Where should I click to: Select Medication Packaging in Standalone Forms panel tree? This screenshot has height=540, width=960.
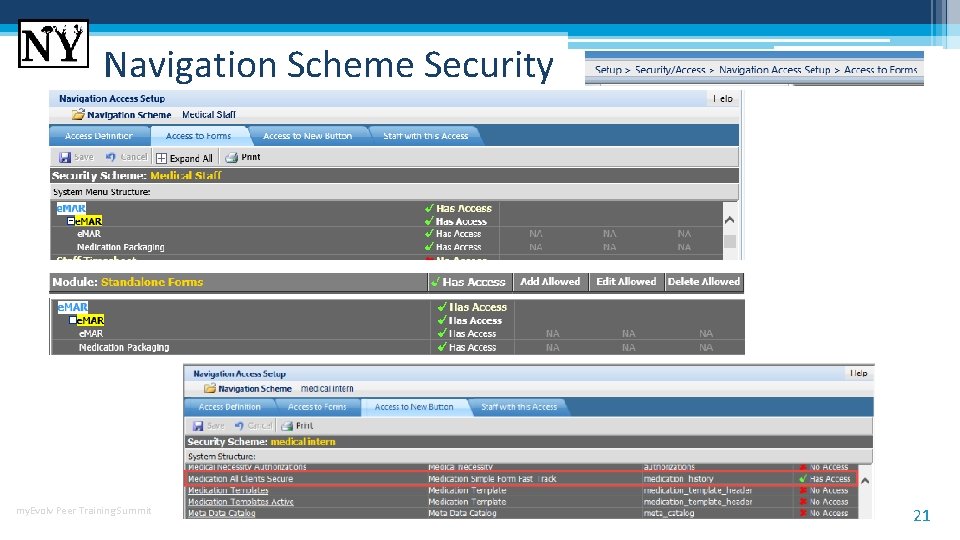(124, 347)
